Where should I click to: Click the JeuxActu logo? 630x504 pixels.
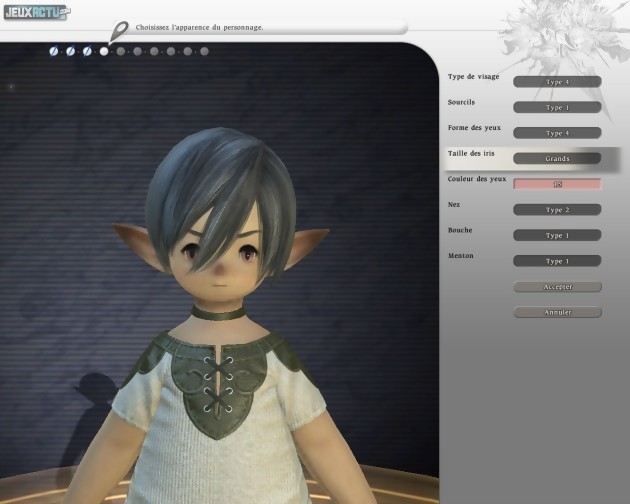pyautogui.click(x=36, y=13)
